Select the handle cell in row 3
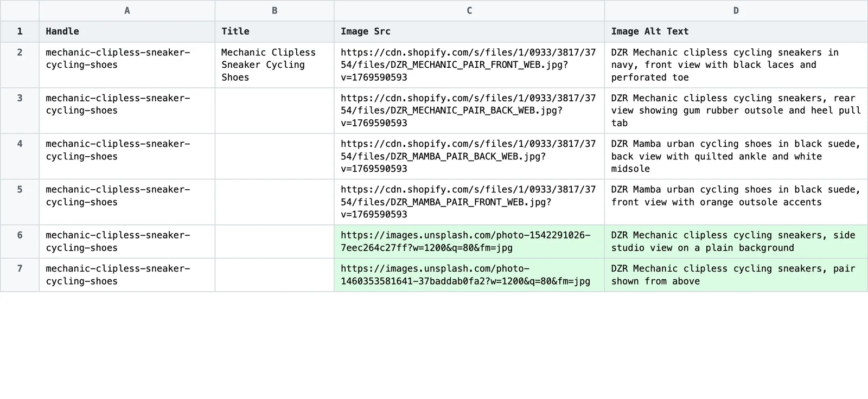Image resolution: width=868 pixels, height=399 pixels. [x=127, y=111]
